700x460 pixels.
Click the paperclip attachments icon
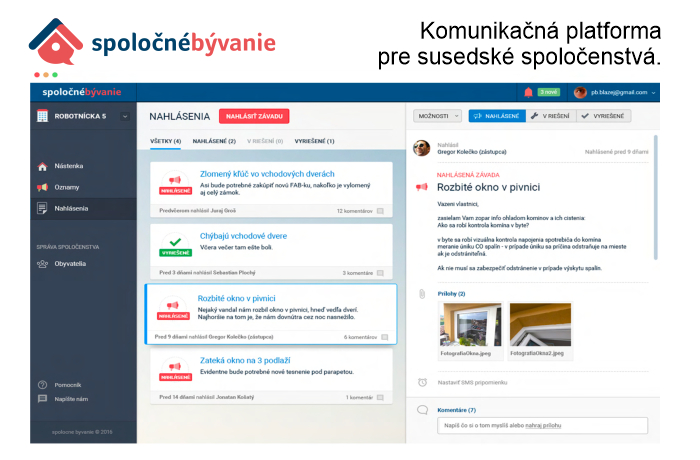tap(422, 294)
